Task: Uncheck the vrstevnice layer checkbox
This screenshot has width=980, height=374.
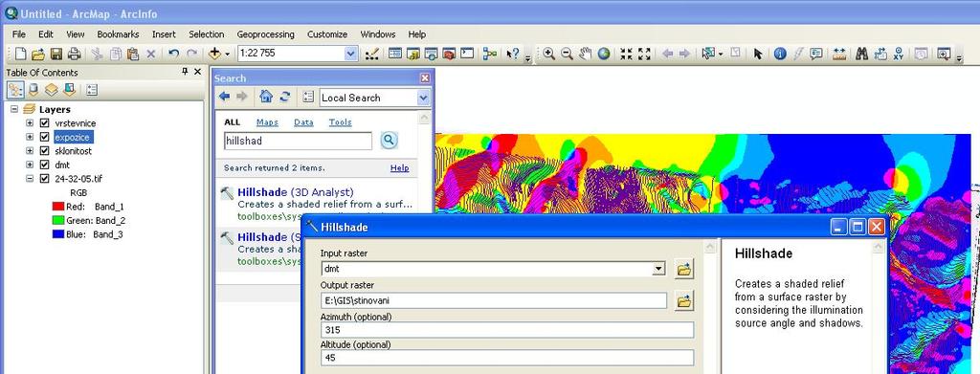Action: (44, 123)
